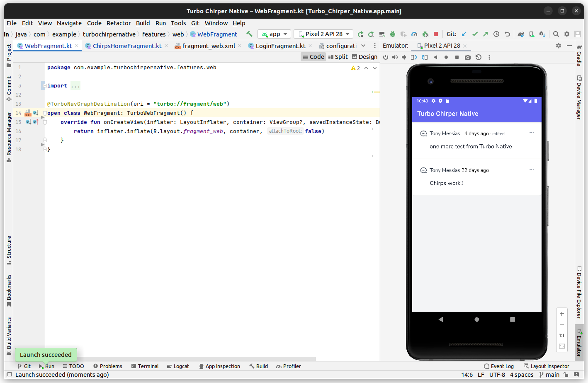Click Apply Changes and Restart Activity icon
The height and width of the screenshot is (383, 588).
click(x=371, y=34)
